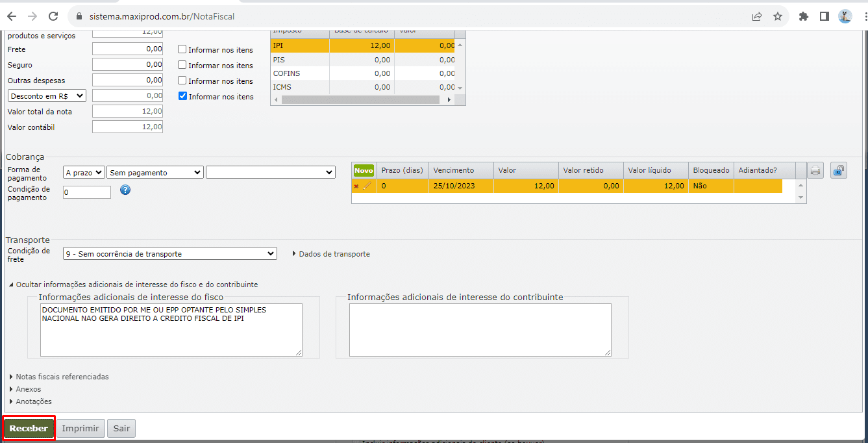Screen dimensions: 868x443
Task: Select the PIS row in tax table
Action: point(363,60)
